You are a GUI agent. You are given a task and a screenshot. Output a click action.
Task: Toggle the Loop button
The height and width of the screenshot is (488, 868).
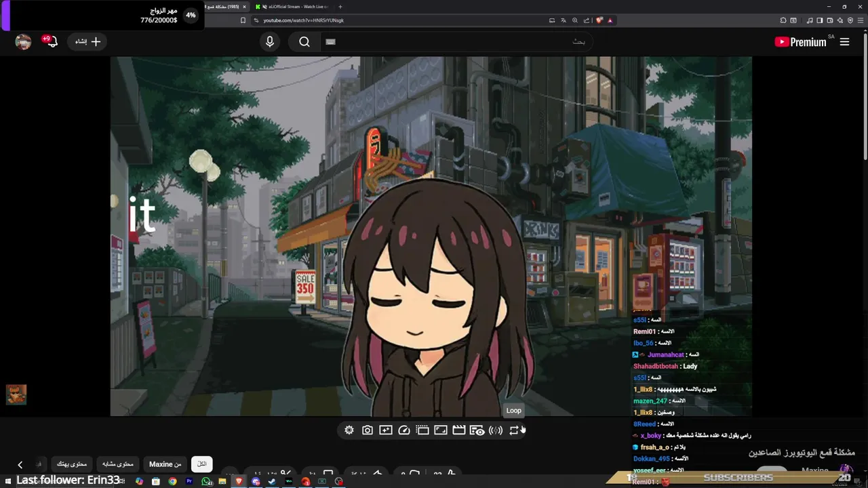point(514,430)
